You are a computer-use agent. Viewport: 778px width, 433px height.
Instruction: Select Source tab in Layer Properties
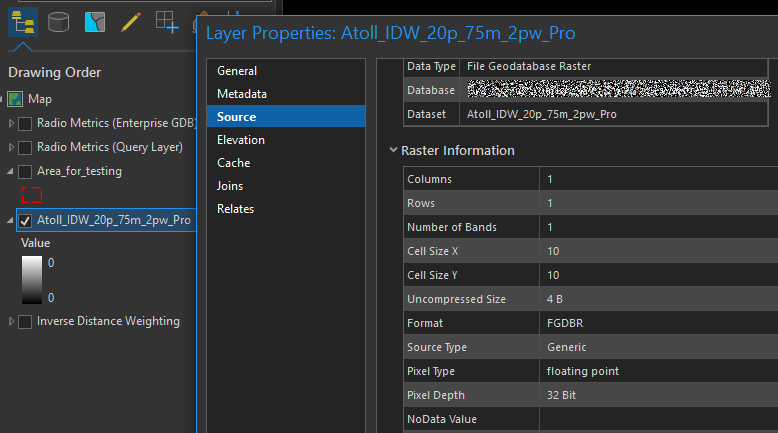coord(286,117)
